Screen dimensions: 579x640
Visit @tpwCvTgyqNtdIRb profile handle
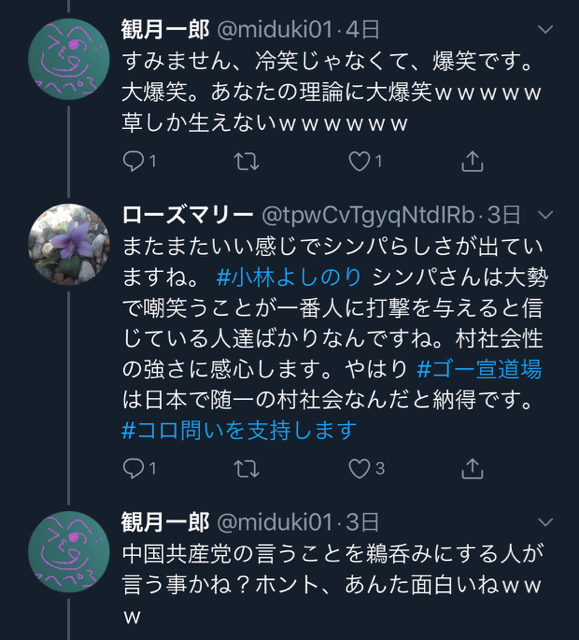click(x=368, y=215)
